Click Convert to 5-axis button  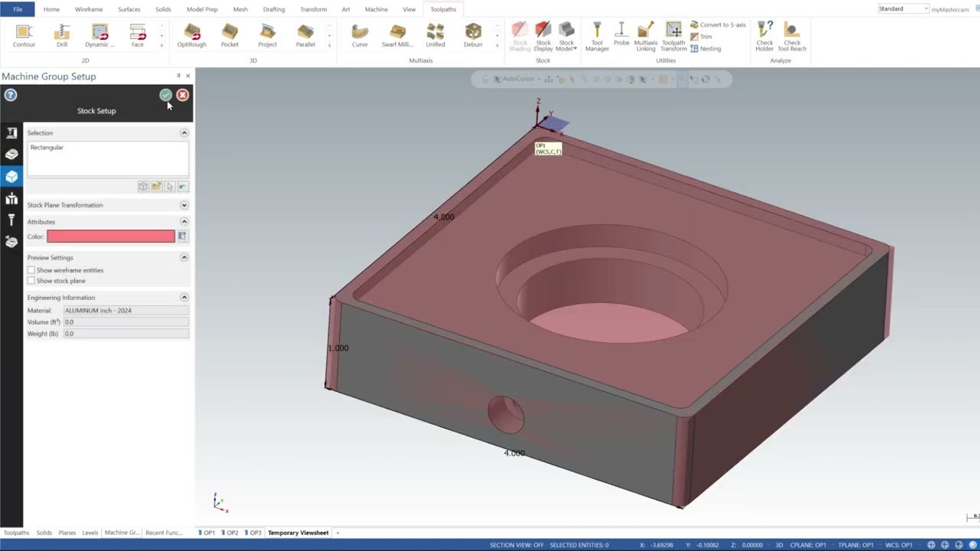[718, 24]
